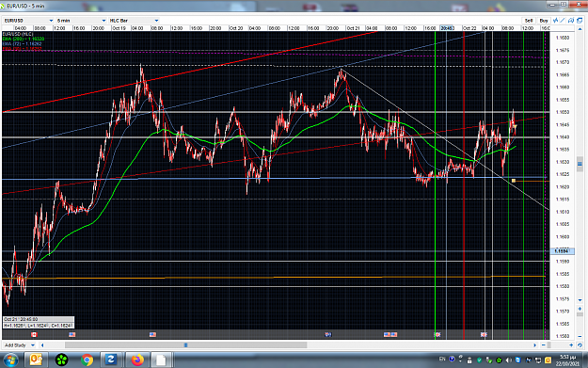Click the TeamViewer tray icon

(518, 360)
